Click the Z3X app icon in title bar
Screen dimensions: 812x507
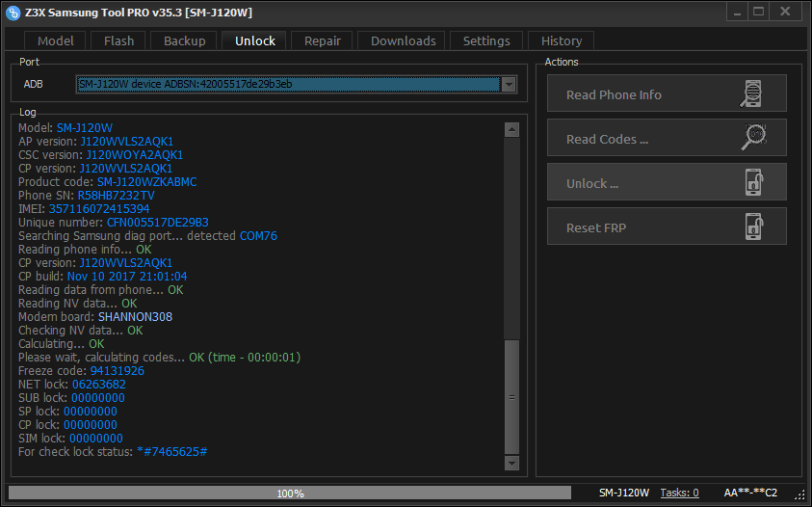point(13,13)
